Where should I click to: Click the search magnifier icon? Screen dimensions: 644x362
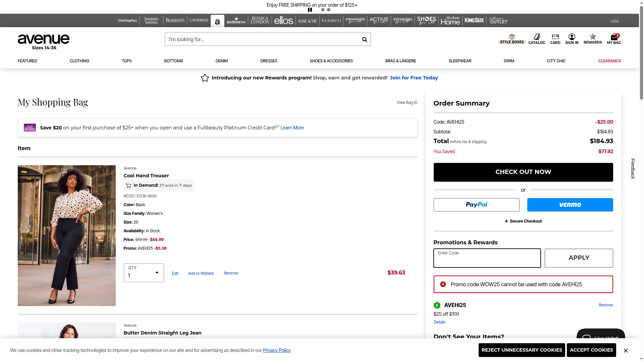(365, 40)
